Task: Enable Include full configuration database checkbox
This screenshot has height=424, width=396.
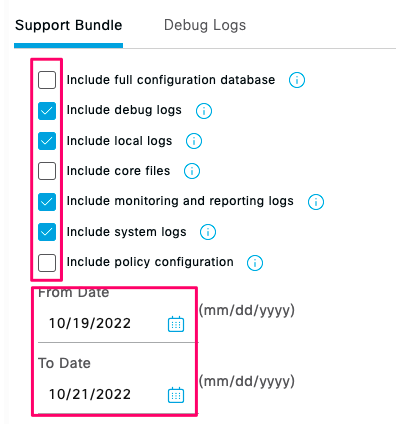Action: coord(47,80)
